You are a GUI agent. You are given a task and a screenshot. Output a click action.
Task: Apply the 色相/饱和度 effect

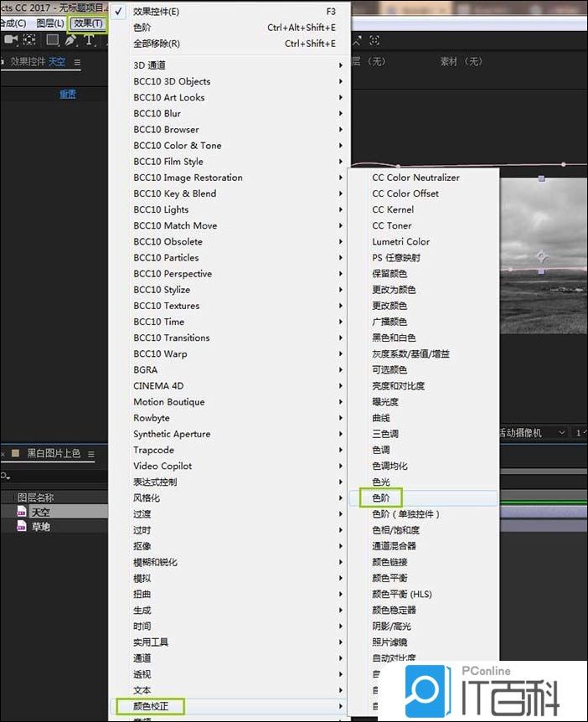[423, 530]
